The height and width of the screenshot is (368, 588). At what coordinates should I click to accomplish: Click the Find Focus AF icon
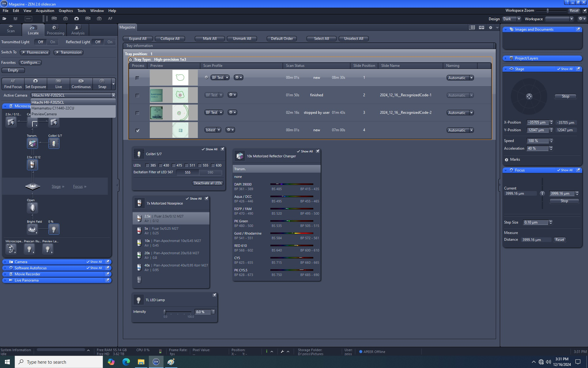tap(13, 81)
